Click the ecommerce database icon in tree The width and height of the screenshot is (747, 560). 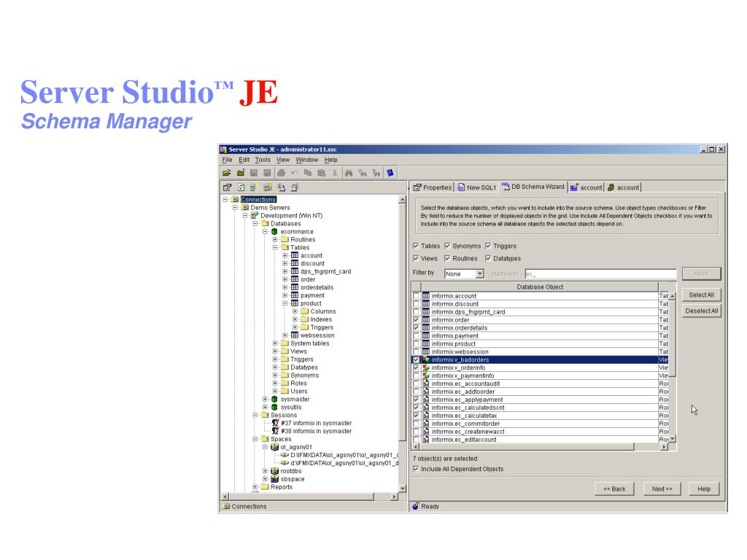click(274, 231)
